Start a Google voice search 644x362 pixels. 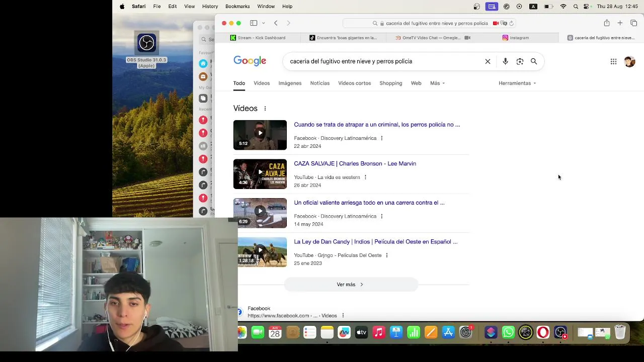(x=505, y=61)
